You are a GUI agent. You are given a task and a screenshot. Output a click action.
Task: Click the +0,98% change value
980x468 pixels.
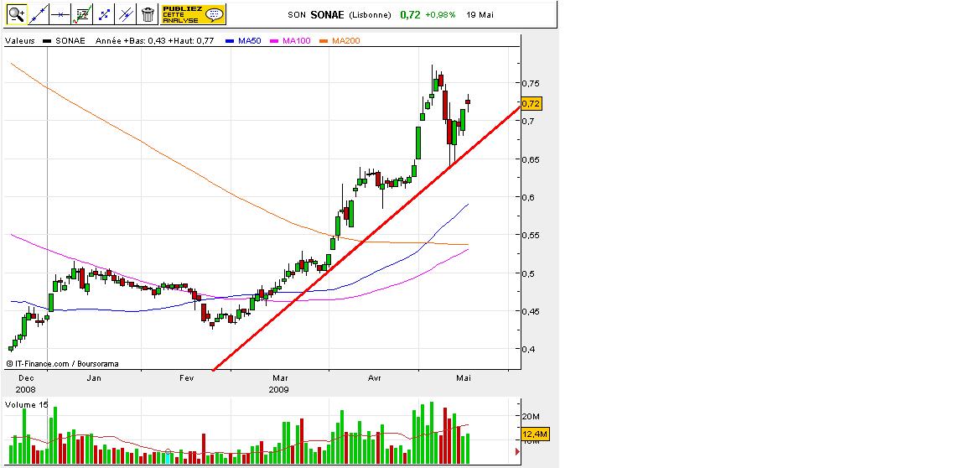coord(440,14)
